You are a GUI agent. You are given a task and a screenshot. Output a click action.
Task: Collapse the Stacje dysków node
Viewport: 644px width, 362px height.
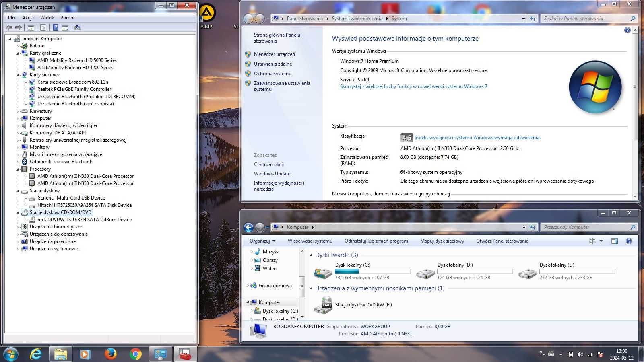[x=17, y=191]
